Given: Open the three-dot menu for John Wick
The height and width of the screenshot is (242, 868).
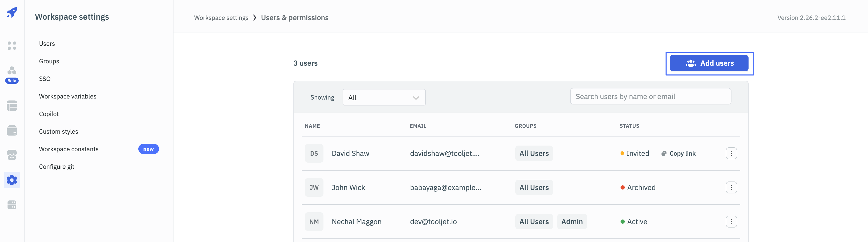Looking at the screenshot, I should (731, 187).
